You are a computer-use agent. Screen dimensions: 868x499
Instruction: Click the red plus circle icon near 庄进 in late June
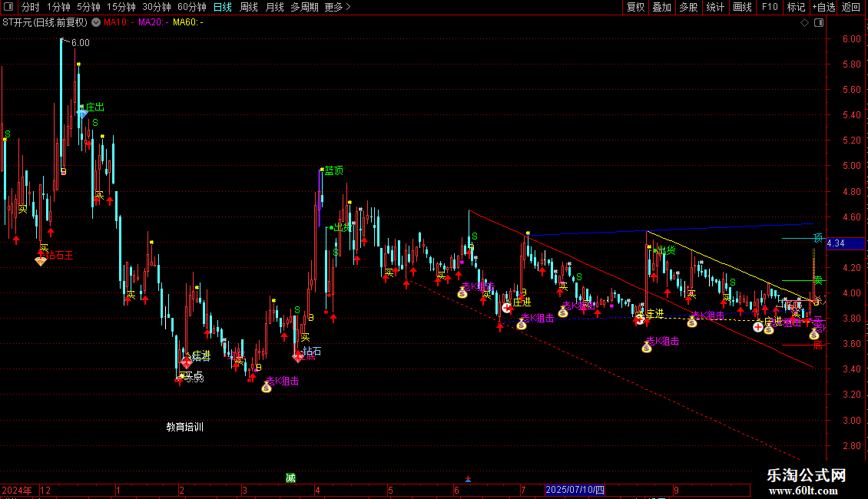[507, 308]
